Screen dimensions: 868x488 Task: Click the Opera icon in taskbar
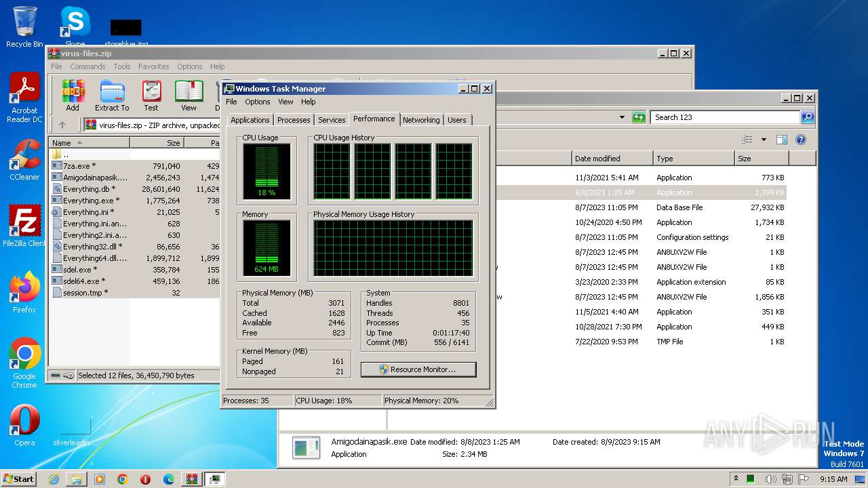coord(146,479)
